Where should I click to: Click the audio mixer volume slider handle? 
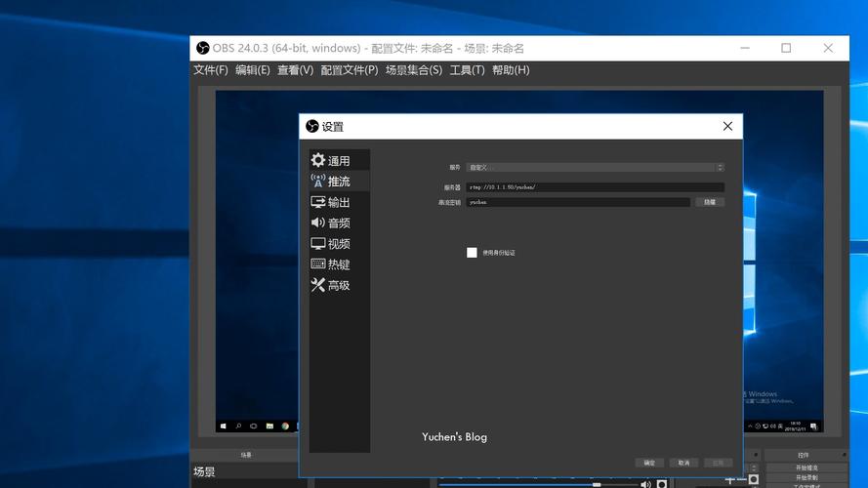pos(597,485)
